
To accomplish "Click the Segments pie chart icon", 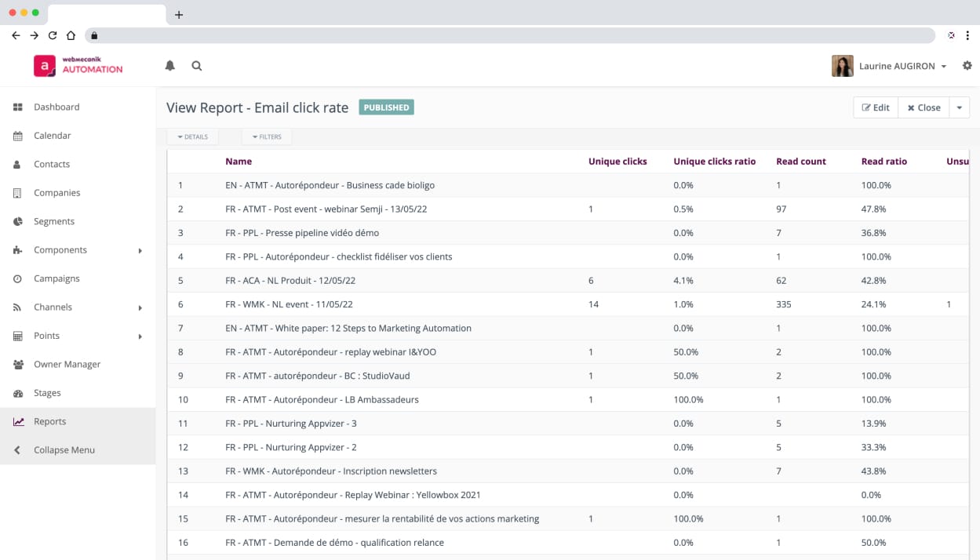I will tap(18, 222).
